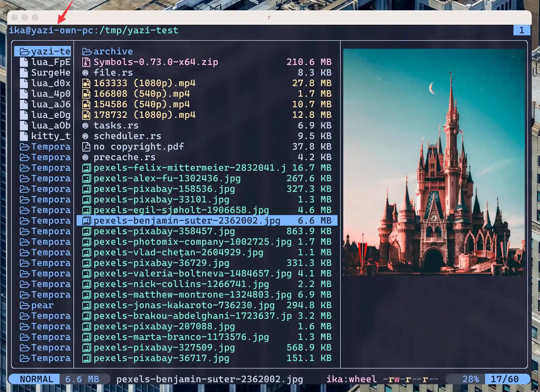Click the file icon next to SurgeHe
Screen dimensions: 540x392
pos(24,73)
